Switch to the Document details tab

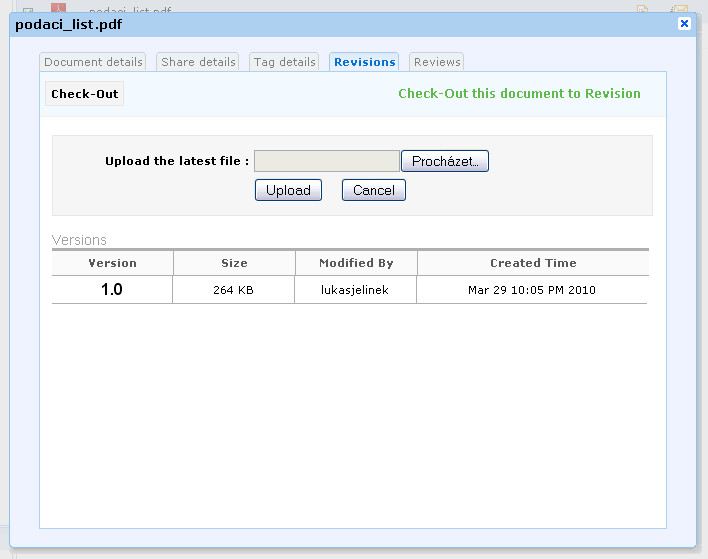tap(94, 62)
